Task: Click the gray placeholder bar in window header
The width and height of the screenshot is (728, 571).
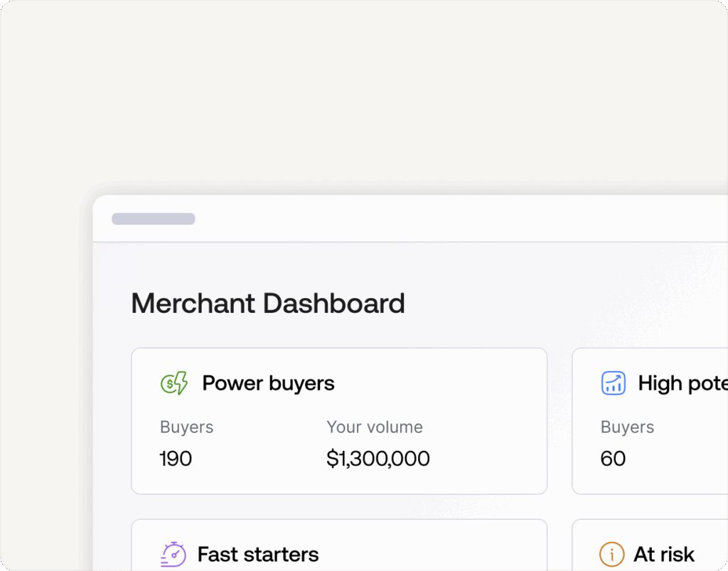Action: (x=154, y=219)
